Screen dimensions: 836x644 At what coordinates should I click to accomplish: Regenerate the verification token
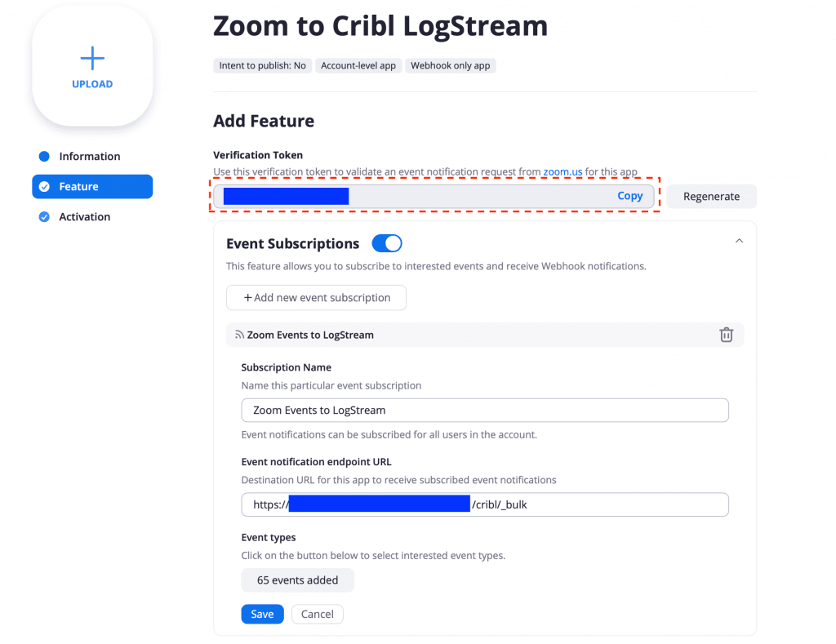[711, 197]
